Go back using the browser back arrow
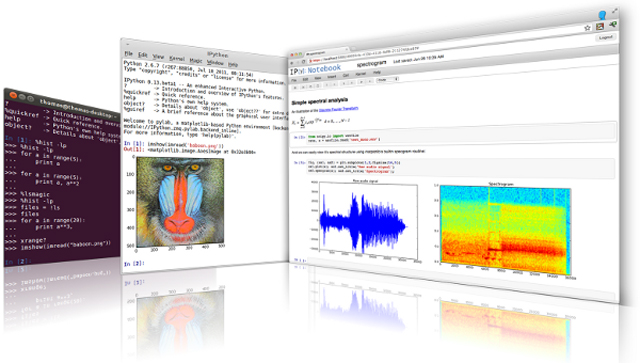Image resolution: width=640 pixels, height=363 pixels. point(291,63)
